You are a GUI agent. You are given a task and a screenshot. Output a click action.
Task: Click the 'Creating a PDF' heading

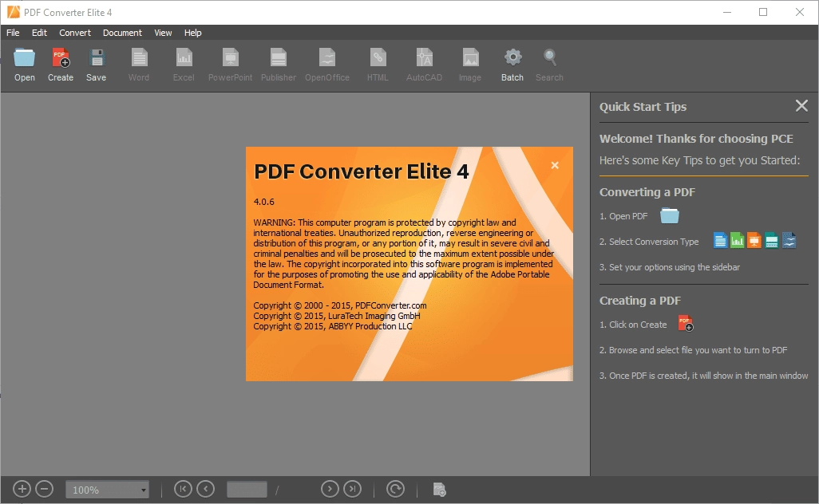pyautogui.click(x=640, y=301)
